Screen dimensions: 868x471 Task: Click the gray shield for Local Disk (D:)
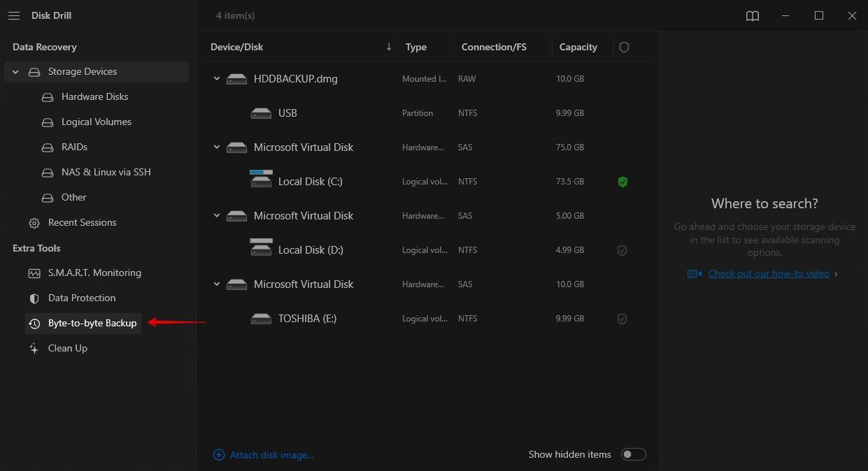[x=622, y=250]
